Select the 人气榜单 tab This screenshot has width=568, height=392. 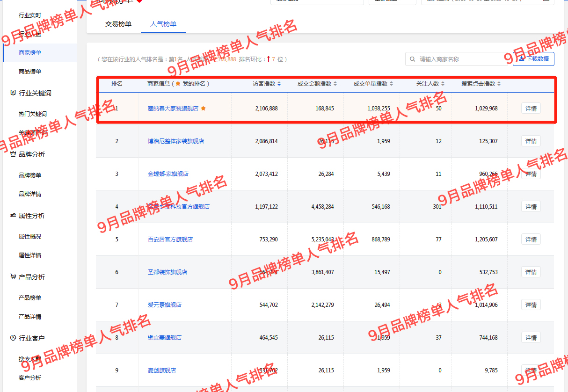click(163, 24)
